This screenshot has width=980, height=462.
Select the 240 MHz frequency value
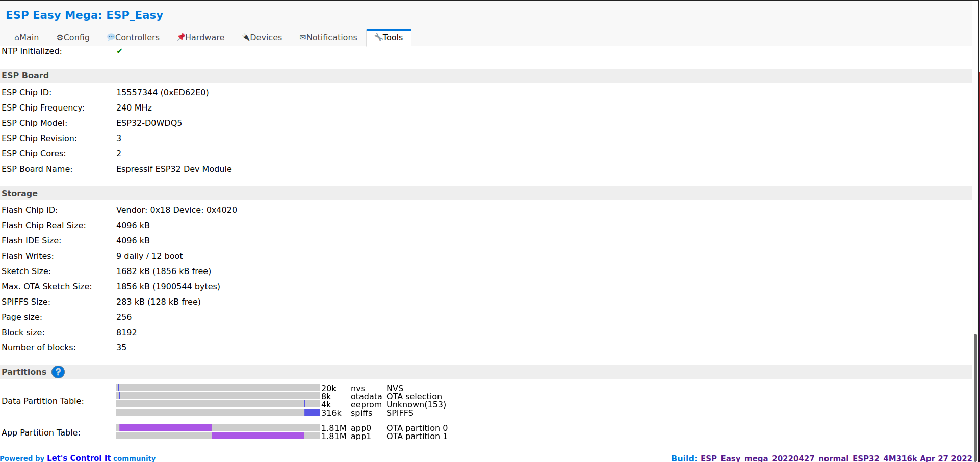(x=134, y=108)
